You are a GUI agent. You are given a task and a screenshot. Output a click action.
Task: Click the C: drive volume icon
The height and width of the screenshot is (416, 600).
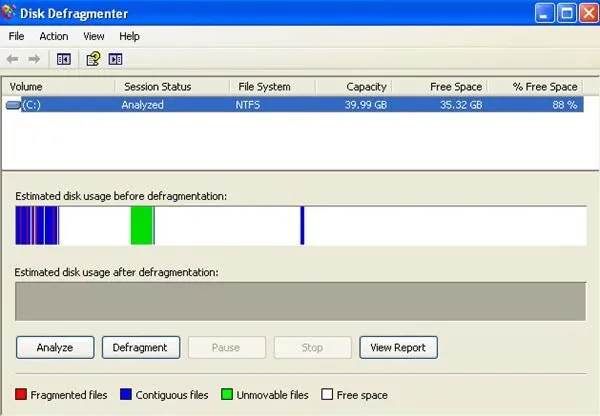tap(13, 105)
